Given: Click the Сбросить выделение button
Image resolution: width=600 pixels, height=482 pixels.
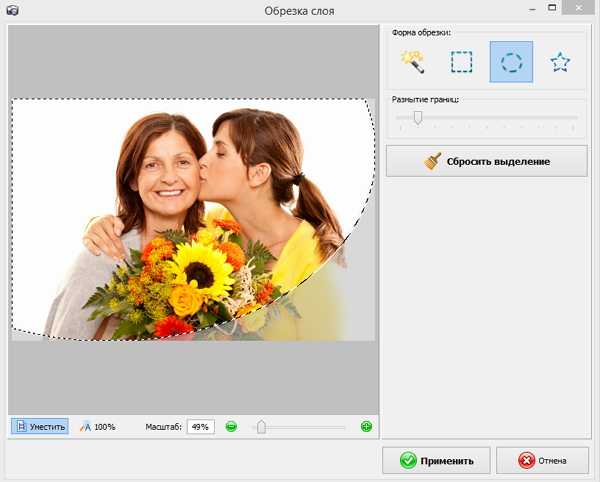Looking at the screenshot, I should (487, 161).
